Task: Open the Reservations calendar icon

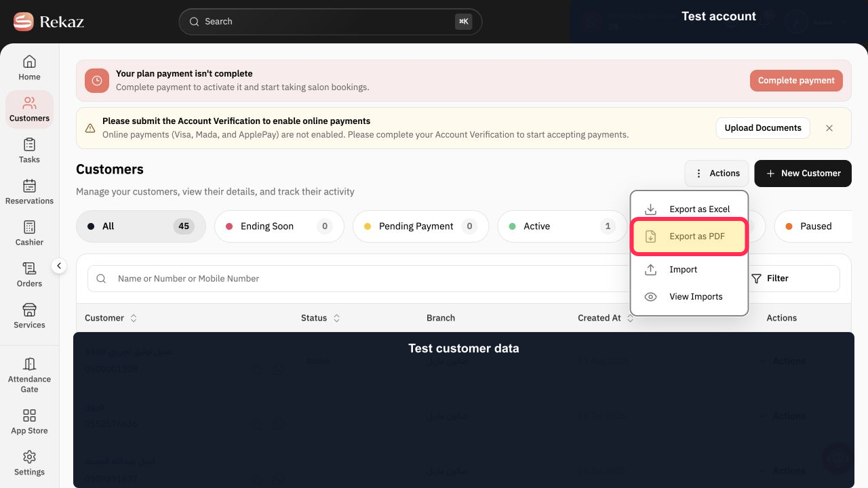Action: pyautogui.click(x=29, y=186)
